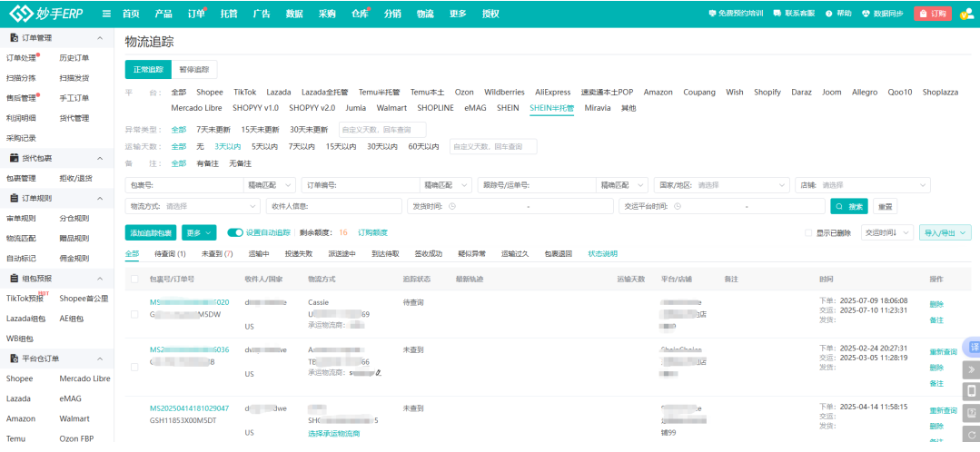Click the 收件人信息 input field

333,206
